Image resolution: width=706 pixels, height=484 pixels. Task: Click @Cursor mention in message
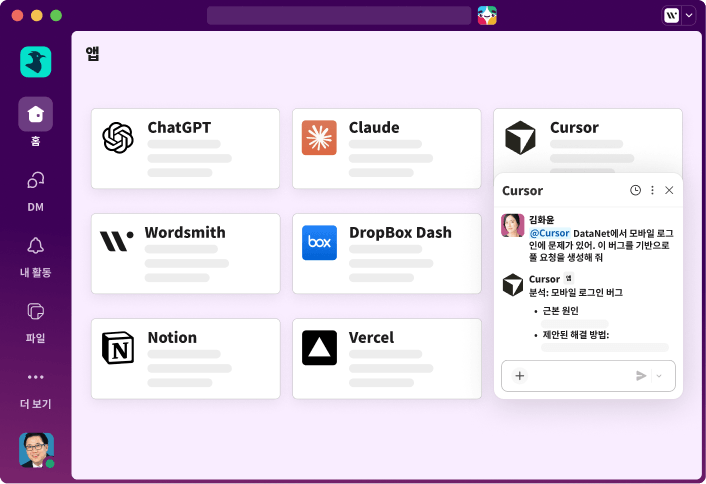pyautogui.click(x=550, y=233)
